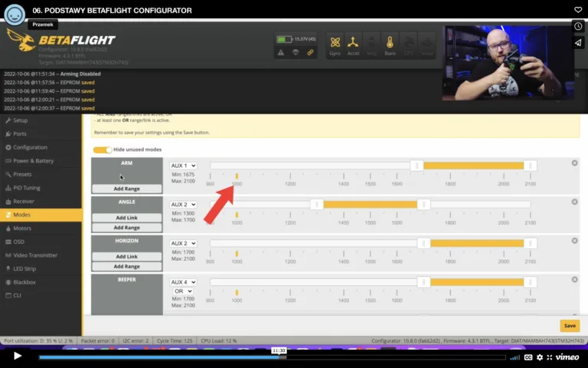The image size is (588, 368).
Task: Click ARM range slider left handle
Action: point(416,166)
